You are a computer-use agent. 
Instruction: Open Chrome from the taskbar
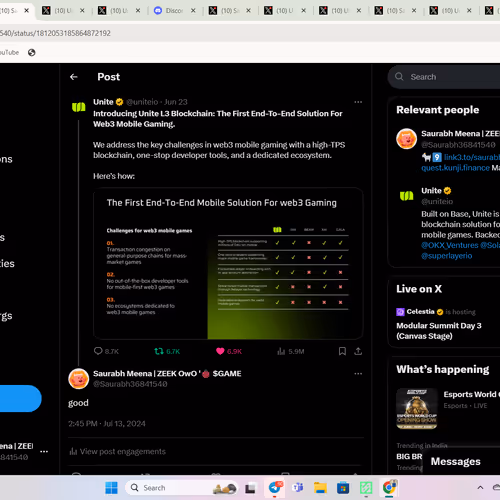pyautogui.click(x=389, y=488)
